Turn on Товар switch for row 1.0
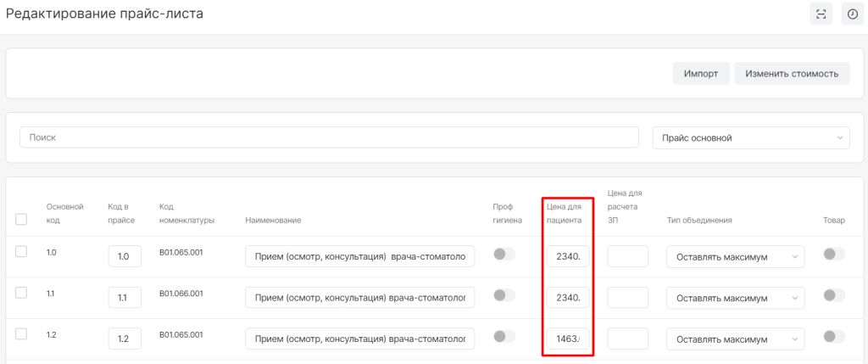This screenshot has width=868, height=364. (x=834, y=255)
